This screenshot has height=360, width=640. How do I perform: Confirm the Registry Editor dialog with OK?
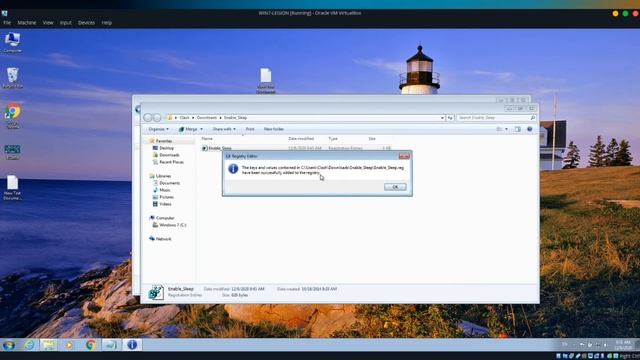tap(395, 187)
